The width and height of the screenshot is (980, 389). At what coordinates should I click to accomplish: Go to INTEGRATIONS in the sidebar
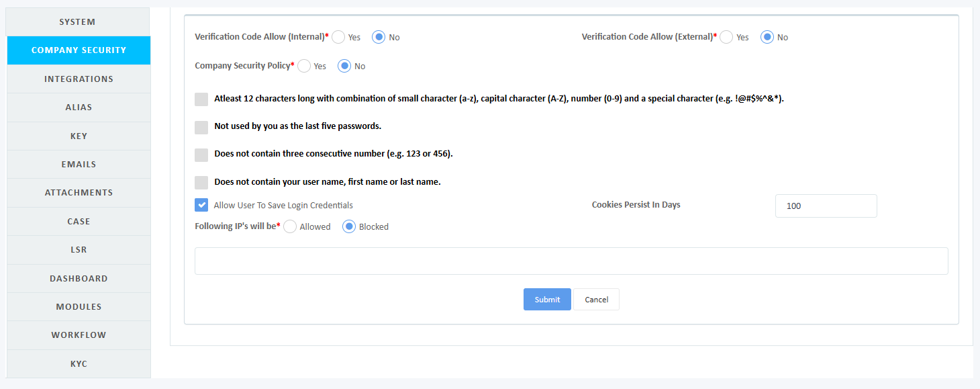coord(79,79)
